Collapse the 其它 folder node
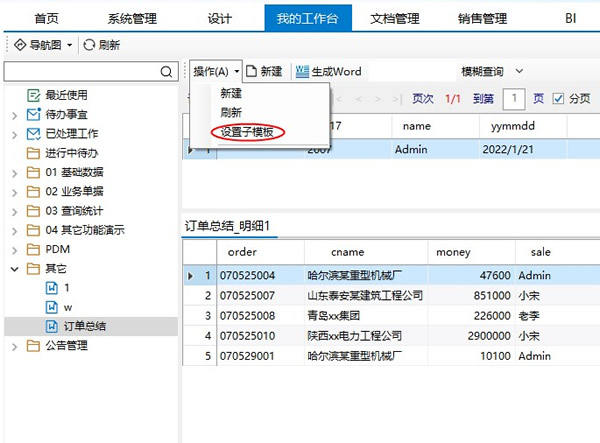Viewport: 600px width, 443px height. (14, 269)
